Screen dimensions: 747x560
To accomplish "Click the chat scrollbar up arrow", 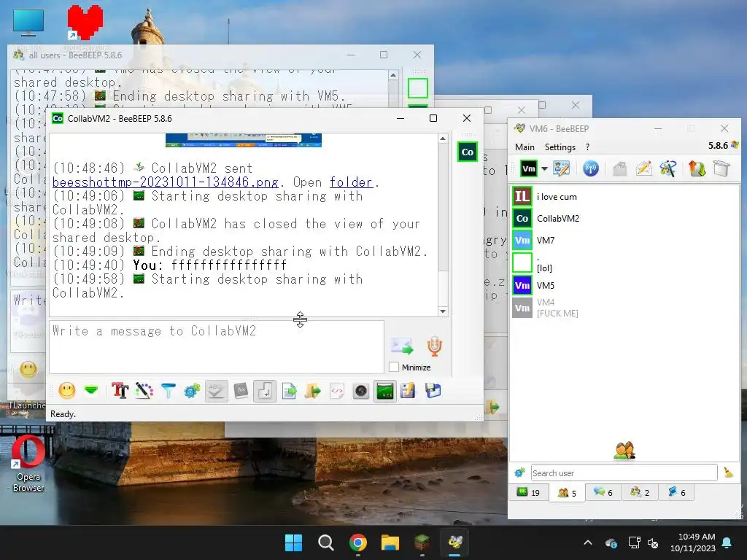I will coord(443,139).
